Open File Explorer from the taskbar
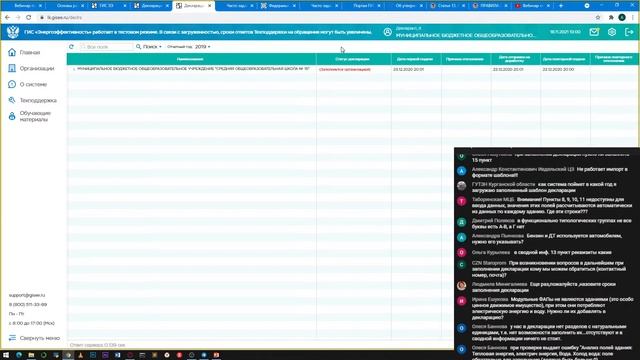Viewport: 640px width, 360px height. [x=31, y=355]
